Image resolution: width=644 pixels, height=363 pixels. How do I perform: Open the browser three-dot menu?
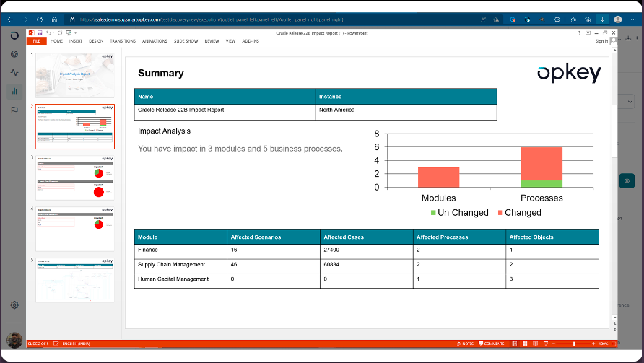633,19
